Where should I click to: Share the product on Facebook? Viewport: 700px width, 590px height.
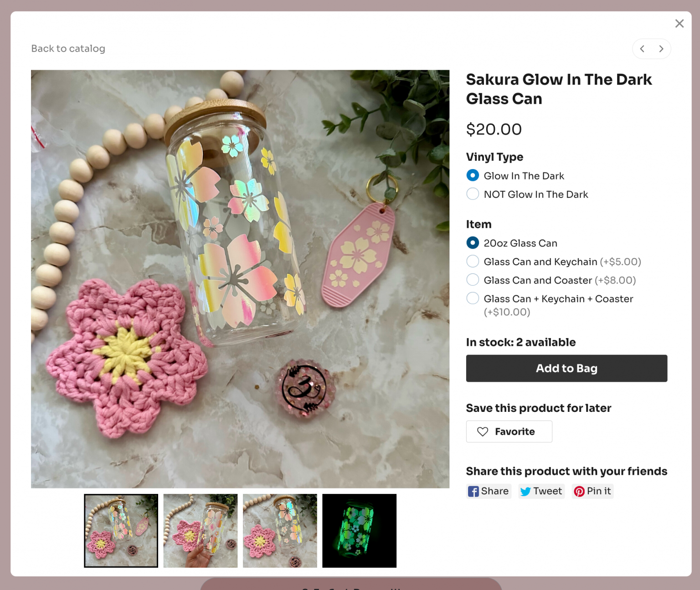point(488,491)
